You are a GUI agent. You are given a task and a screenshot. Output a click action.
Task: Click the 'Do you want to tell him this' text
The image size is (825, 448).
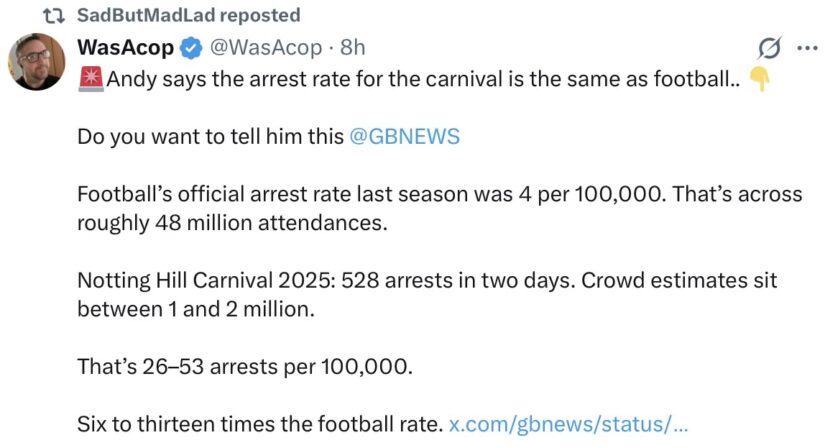210,137
